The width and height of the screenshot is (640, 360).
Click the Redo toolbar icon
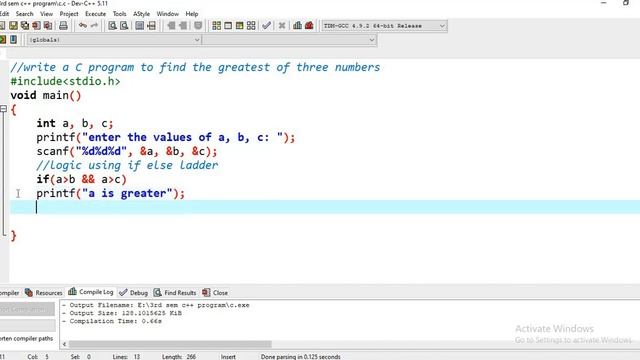(x=94, y=26)
